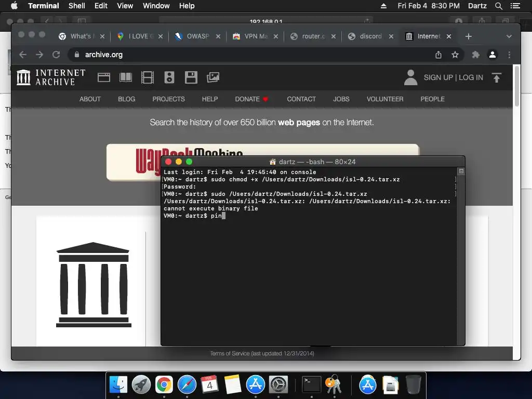Open the Help menu

point(187,6)
